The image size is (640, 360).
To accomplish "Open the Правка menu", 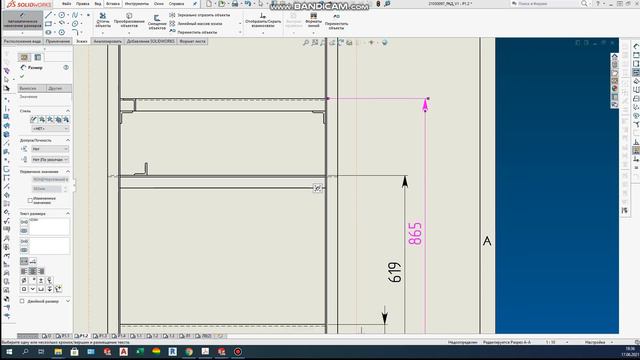I will (x=82, y=4).
